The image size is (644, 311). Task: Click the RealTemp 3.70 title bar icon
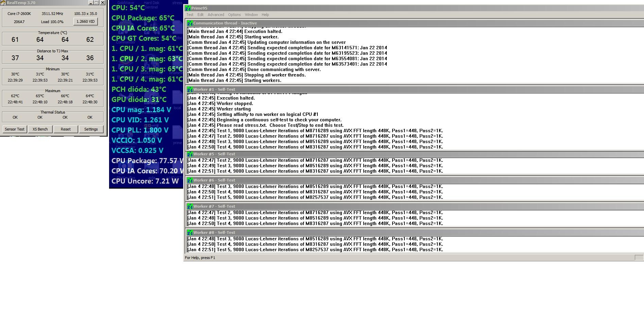click(x=3, y=3)
